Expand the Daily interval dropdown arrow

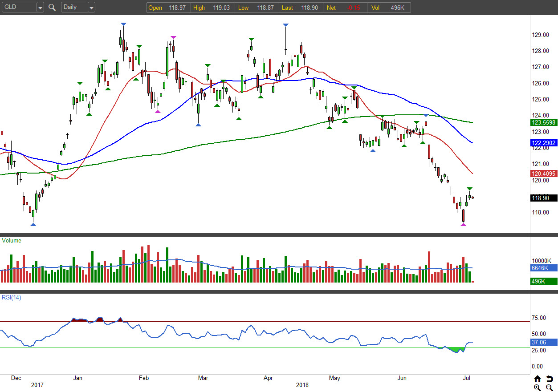[91, 8]
